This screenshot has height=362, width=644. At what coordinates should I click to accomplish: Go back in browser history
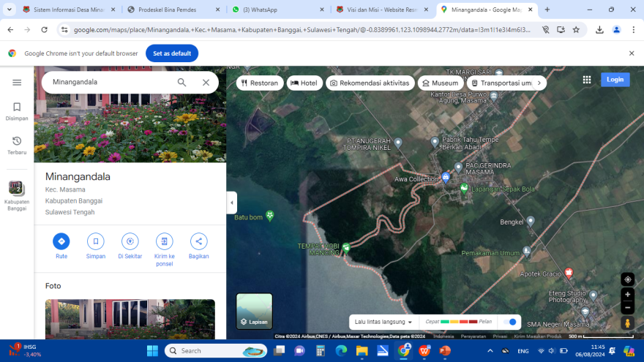(11, 29)
